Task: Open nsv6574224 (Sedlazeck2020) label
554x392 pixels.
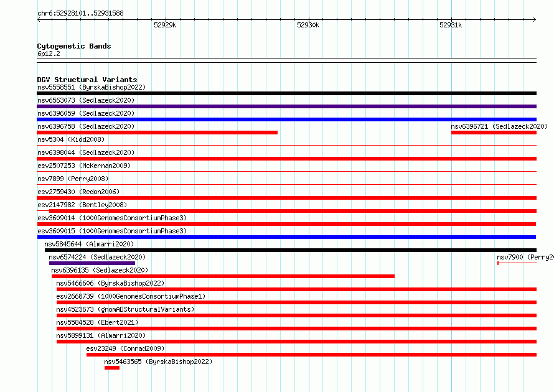Action: 97,257
